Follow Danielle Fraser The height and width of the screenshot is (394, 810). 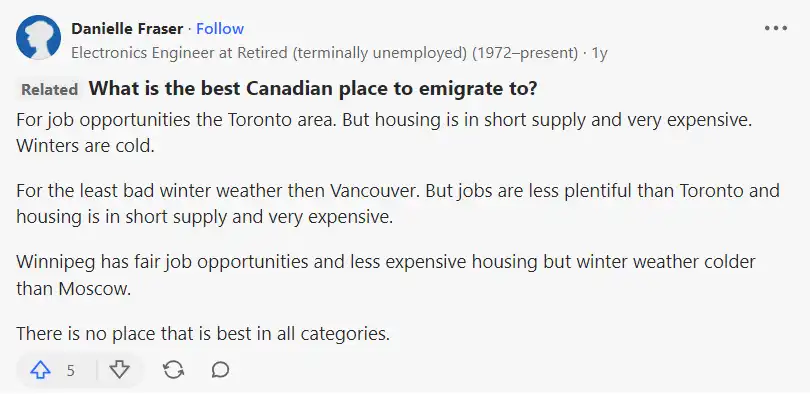click(x=220, y=28)
